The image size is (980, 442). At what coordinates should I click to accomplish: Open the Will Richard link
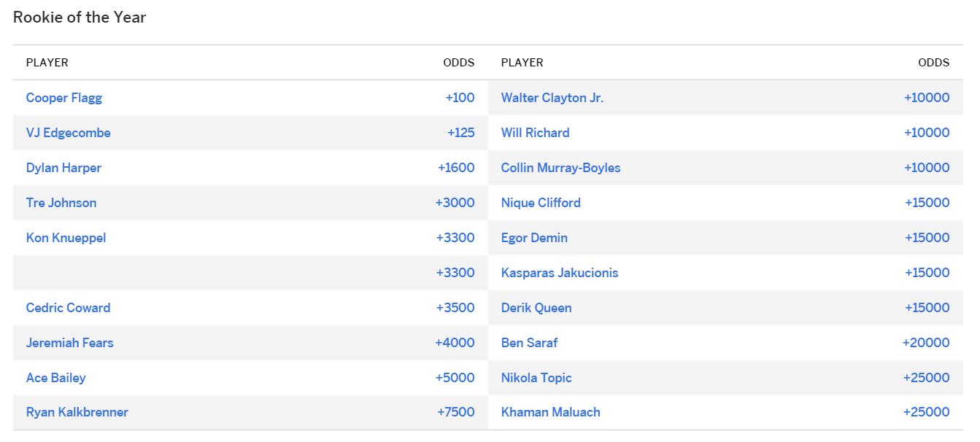(x=536, y=133)
